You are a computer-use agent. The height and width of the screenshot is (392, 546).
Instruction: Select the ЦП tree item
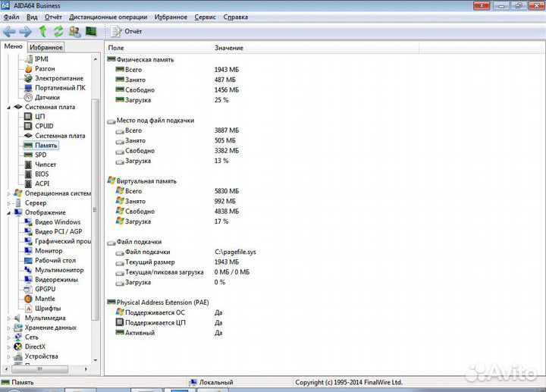click(39, 116)
